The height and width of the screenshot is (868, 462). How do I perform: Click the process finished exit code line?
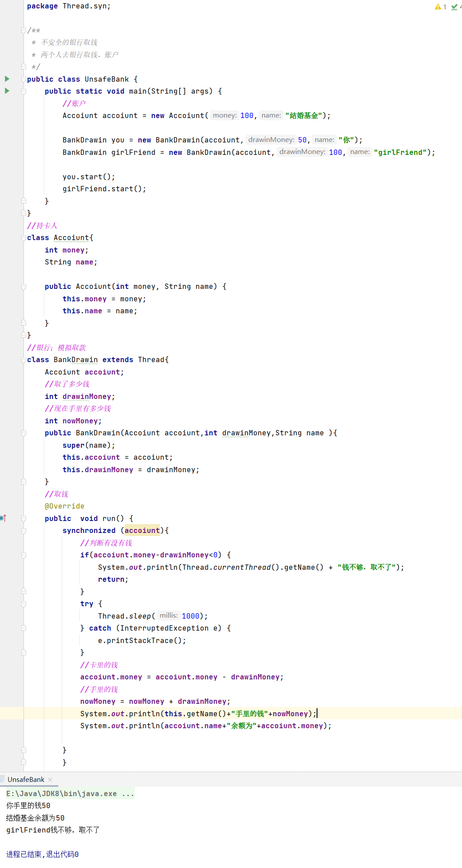click(43, 854)
